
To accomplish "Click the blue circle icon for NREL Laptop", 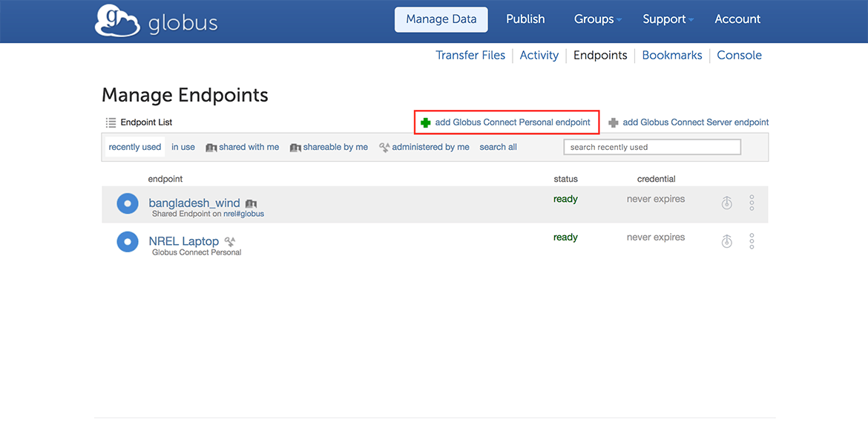I will (x=128, y=241).
